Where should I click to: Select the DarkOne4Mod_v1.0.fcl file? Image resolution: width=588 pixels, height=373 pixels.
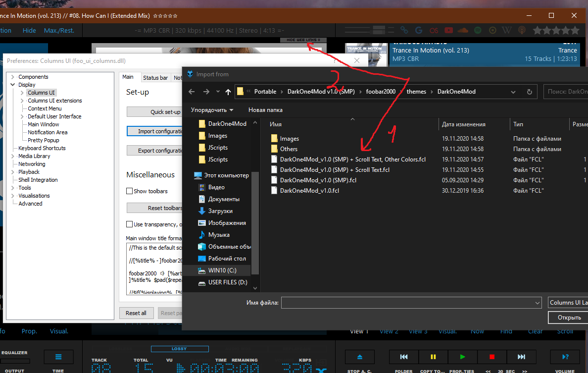tap(309, 191)
